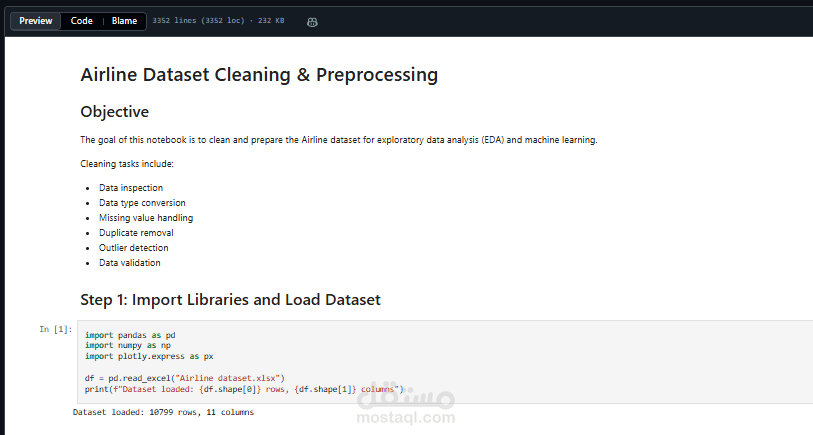Click the output 'Dataset loaded: 10799 rows, 11 columns'
This screenshot has width=813, height=435.
tap(163, 412)
